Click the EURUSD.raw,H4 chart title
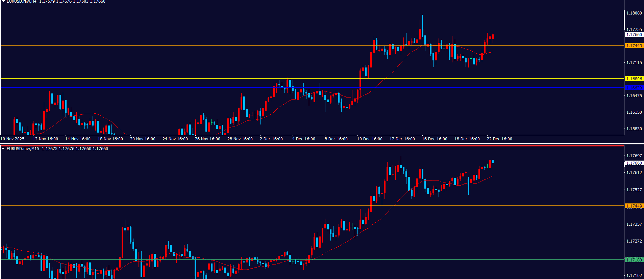Viewport: 644px width, 279px height. pos(21,2)
